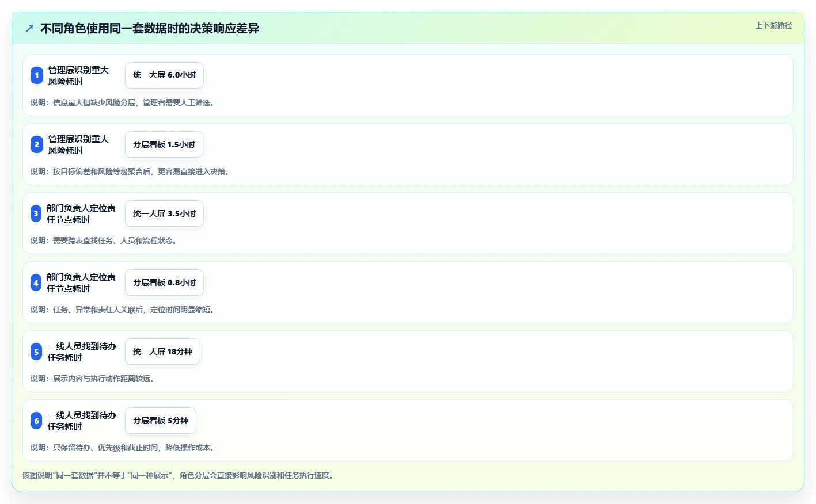Click 一线人员找到待办任务耗时 label in row 6
Screen dimensions: 816x504
[x=82, y=421]
